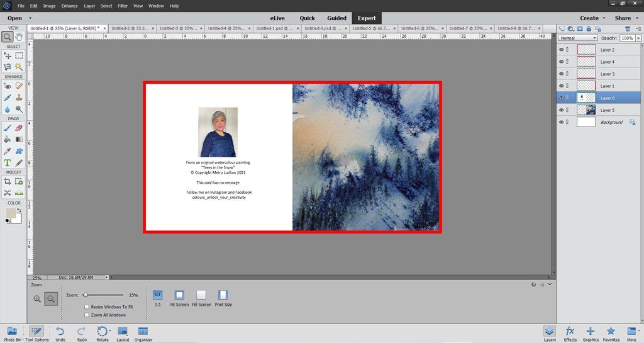Open the Create dropdown menu
Screen dimensions: 644x343
pyautogui.click(x=592, y=18)
